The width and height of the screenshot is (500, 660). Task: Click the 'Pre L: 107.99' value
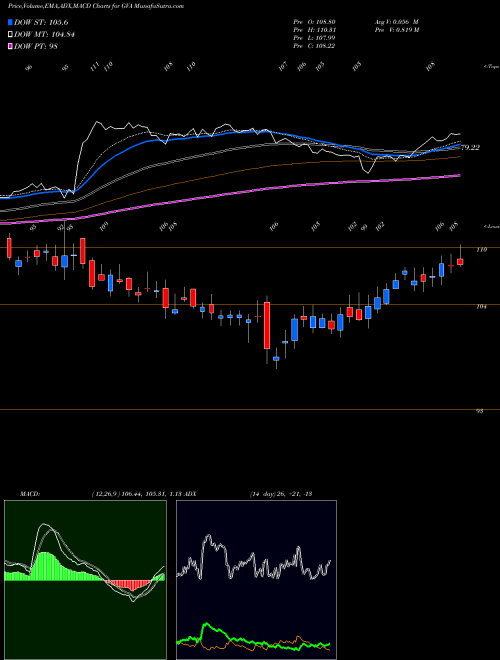314,38
